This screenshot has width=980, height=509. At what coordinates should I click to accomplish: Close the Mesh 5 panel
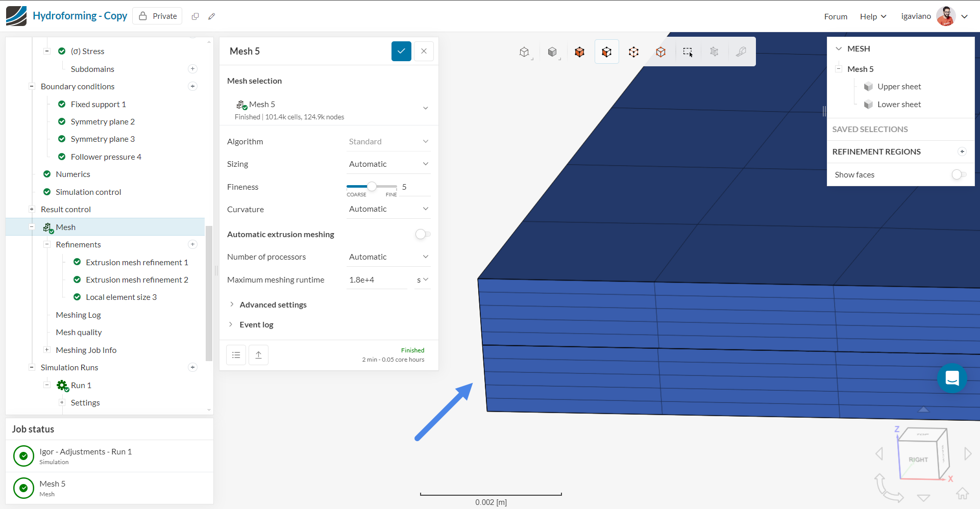[424, 51]
